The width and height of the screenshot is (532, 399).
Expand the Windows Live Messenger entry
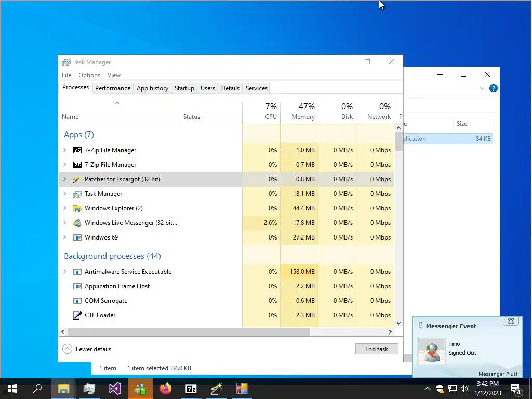pos(65,223)
